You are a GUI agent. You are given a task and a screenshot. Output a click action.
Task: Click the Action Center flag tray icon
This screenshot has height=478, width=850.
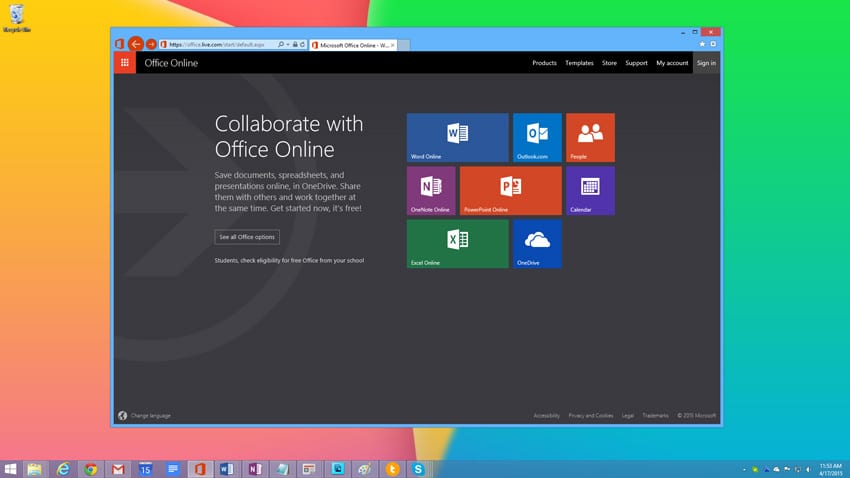click(787, 469)
